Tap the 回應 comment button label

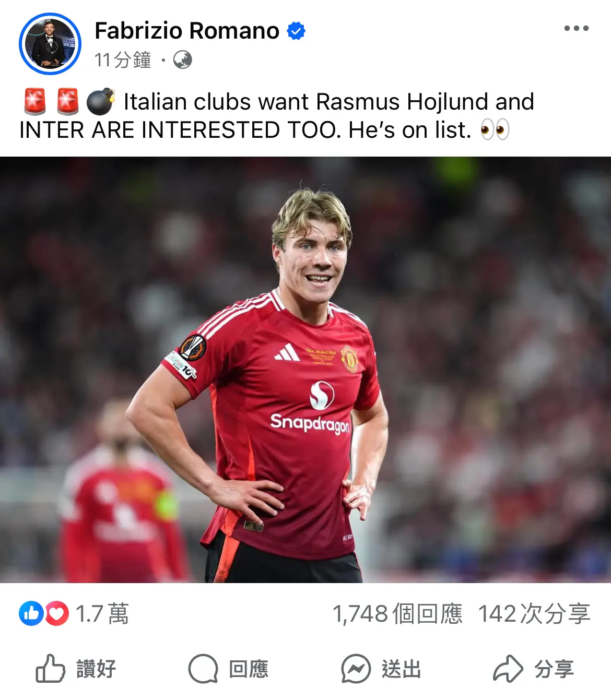coord(249,669)
